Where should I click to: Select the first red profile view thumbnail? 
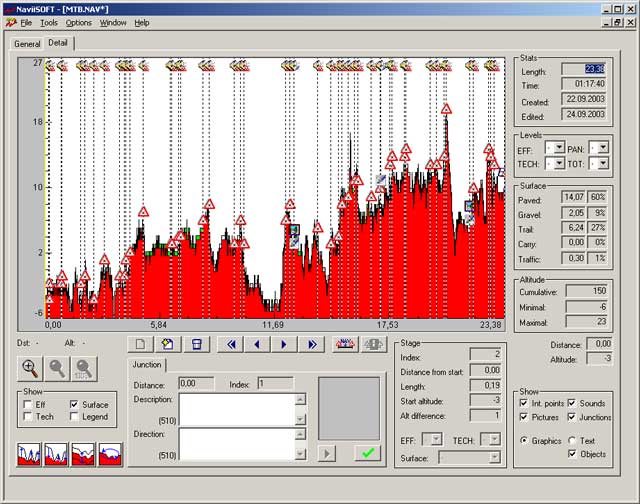(29, 455)
